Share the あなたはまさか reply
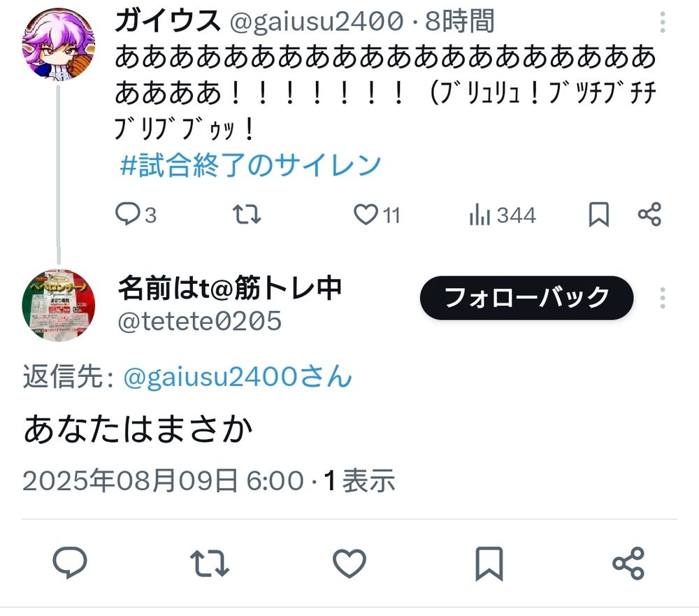699x616 pixels. [628, 564]
